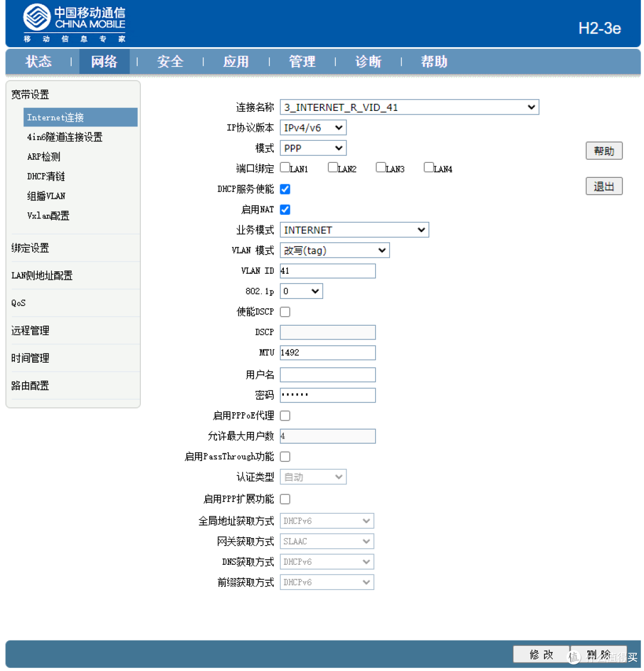Switch to the 应用 tab
Image resolution: width=644 pixels, height=671 pixels.
(x=236, y=61)
